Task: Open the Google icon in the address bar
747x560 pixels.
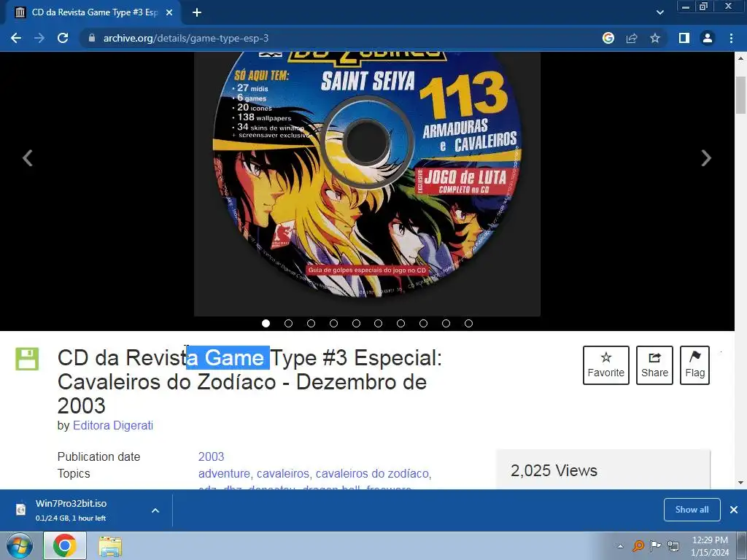Action: 608,38
